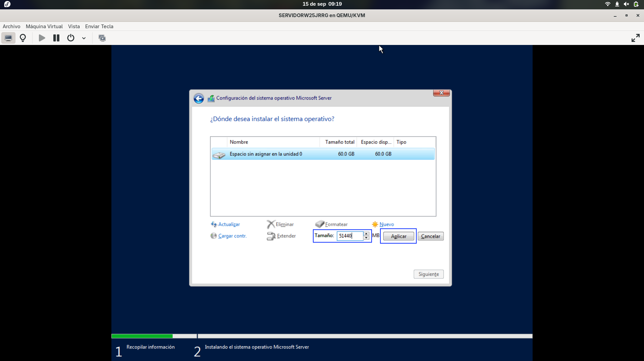Click the Wi-Fi status icon
Image resolution: width=644 pixels, height=361 pixels.
tap(607, 4)
